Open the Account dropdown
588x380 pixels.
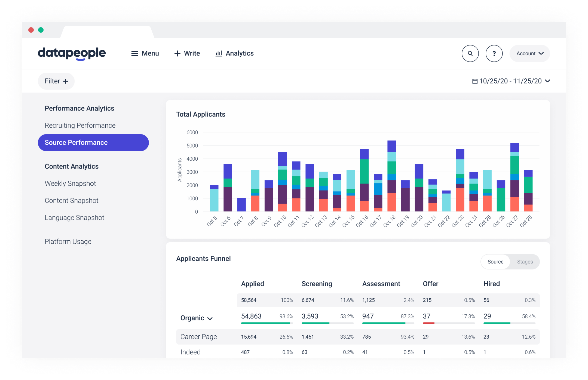(529, 53)
